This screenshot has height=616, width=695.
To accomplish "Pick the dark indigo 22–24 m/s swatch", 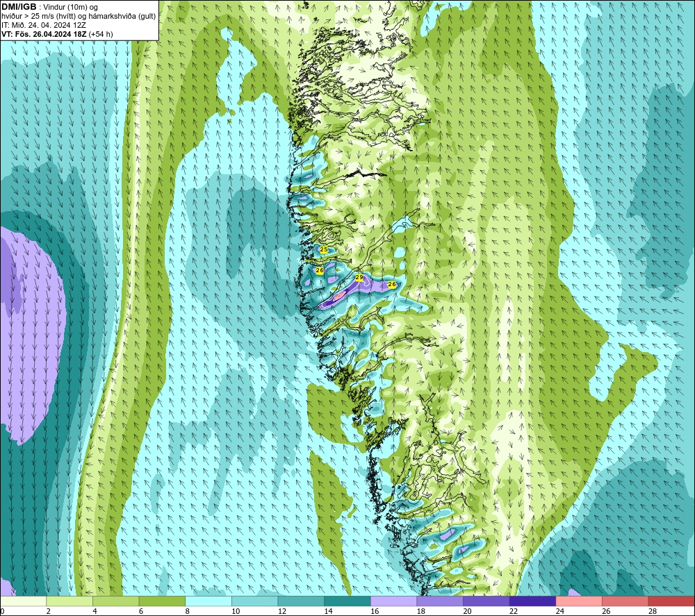I will coord(532,601).
